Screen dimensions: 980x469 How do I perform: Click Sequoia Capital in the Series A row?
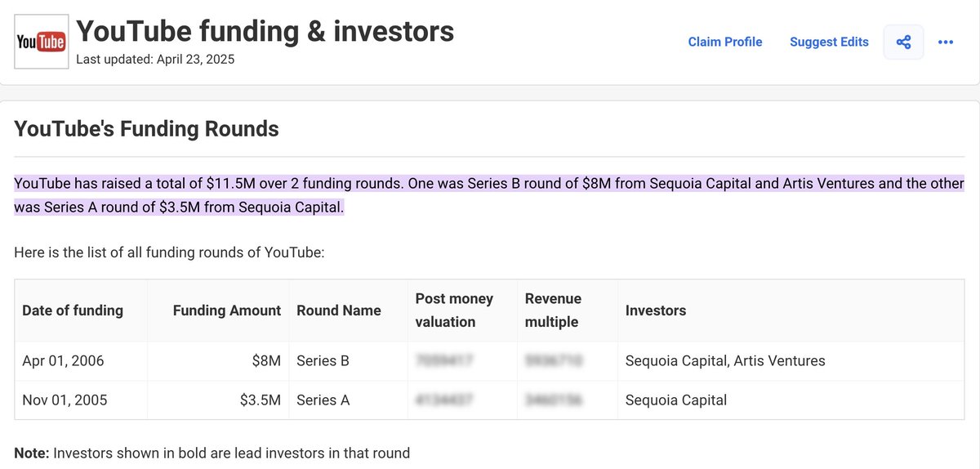pyautogui.click(x=676, y=400)
